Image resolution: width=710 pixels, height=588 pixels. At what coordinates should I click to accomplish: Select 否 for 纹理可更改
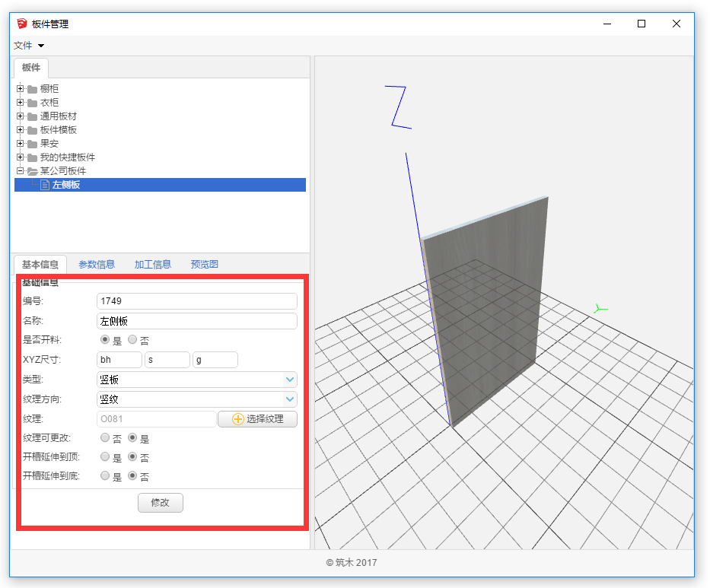[x=105, y=438]
